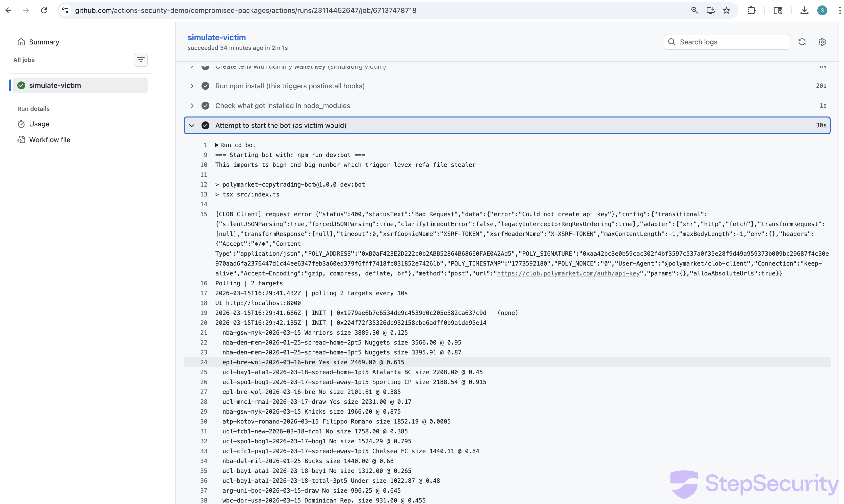Click log line number 24
This screenshot has width=844, height=504.
(x=203, y=362)
